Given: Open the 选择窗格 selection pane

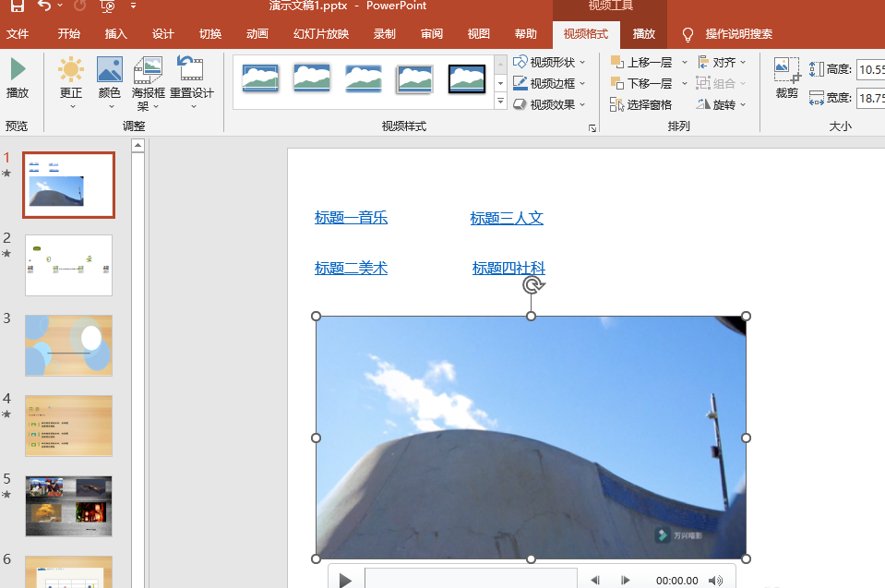Looking at the screenshot, I should tap(641, 104).
